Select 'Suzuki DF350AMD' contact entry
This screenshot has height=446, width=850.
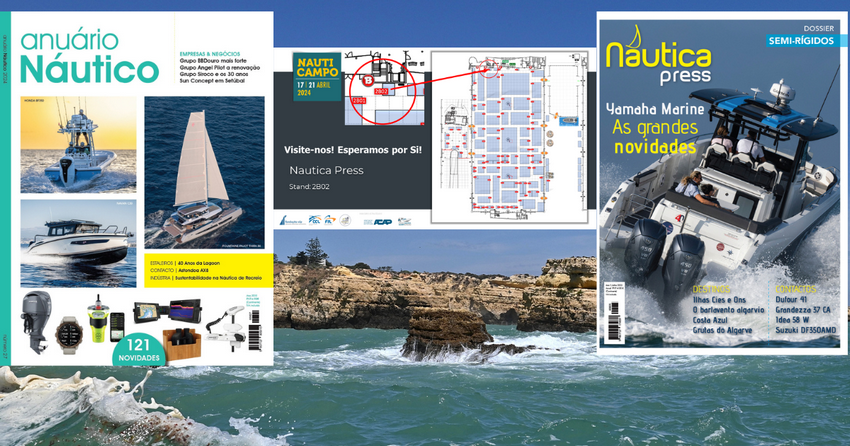click(x=806, y=331)
